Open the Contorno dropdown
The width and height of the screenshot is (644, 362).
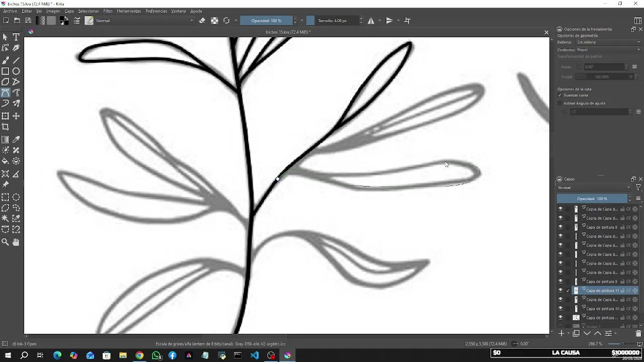pyautogui.click(x=608, y=50)
